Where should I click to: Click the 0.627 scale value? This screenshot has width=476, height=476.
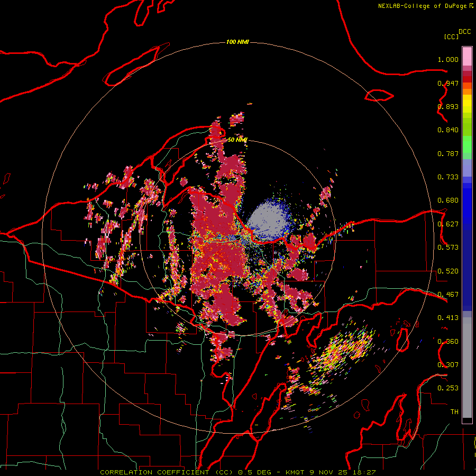(x=448, y=224)
